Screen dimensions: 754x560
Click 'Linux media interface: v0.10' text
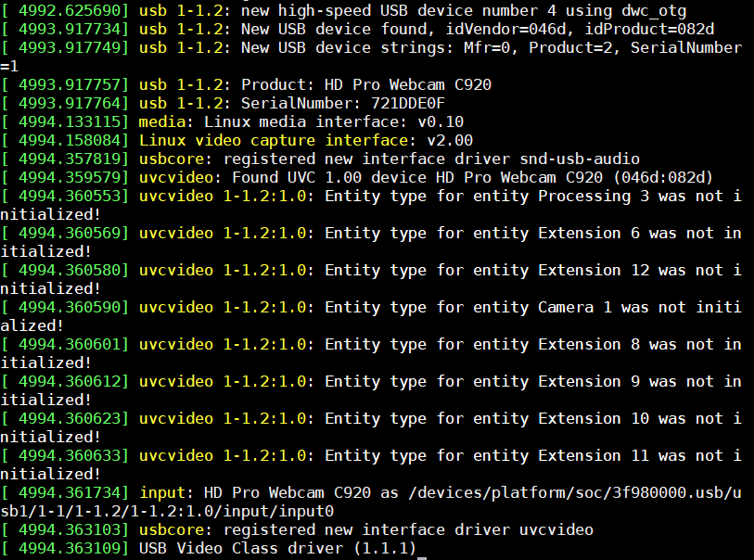tap(334, 122)
